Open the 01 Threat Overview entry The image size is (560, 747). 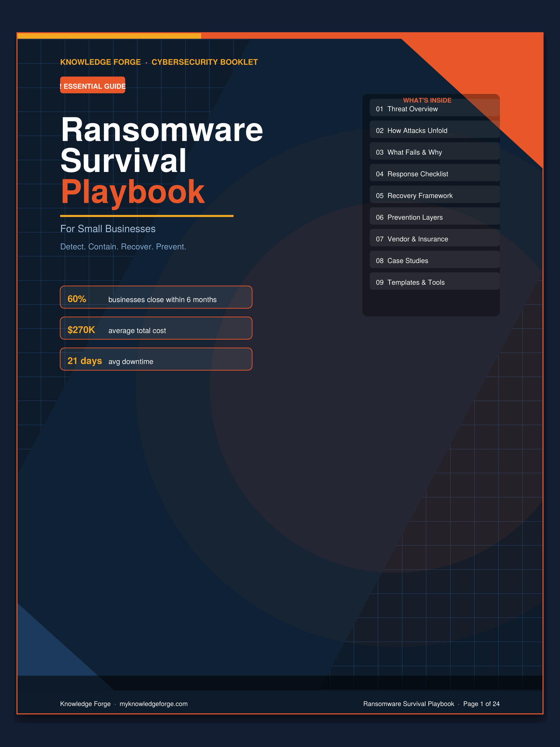(x=435, y=108)
